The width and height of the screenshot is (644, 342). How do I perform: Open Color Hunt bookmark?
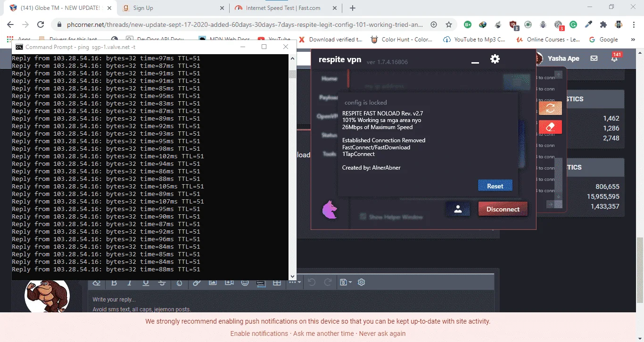point(402,40)
